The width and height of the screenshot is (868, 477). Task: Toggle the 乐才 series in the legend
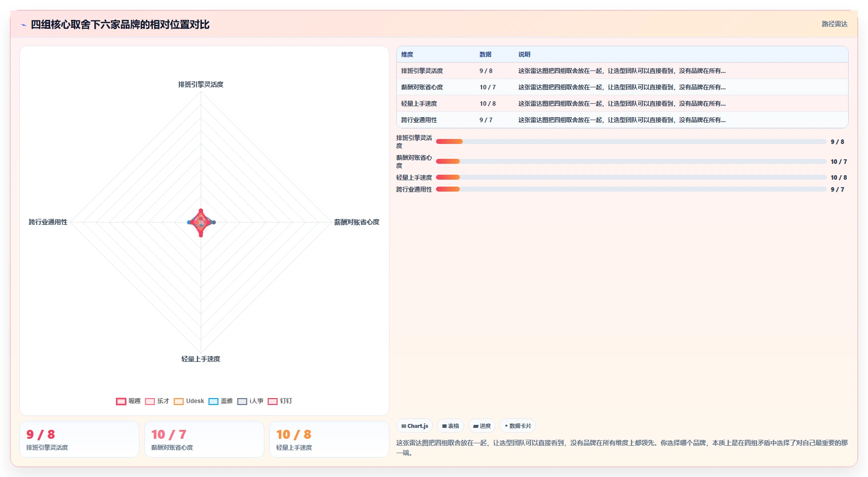[x=157, y=401]
